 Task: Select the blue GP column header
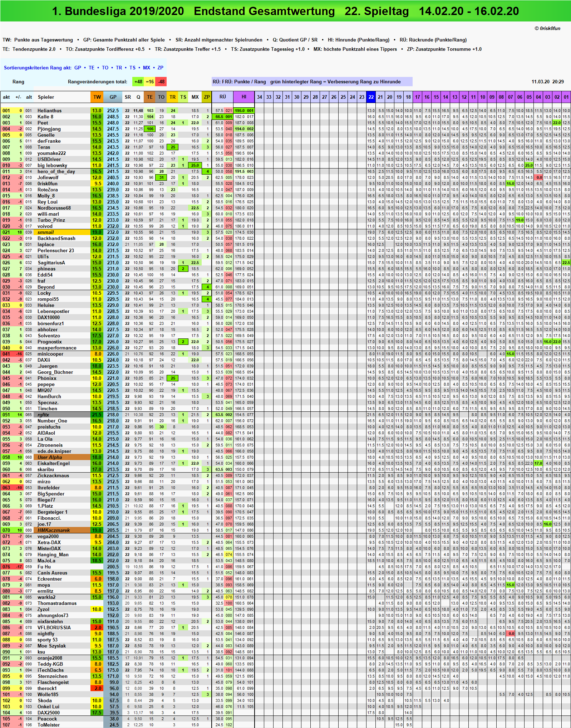point(113,97)
